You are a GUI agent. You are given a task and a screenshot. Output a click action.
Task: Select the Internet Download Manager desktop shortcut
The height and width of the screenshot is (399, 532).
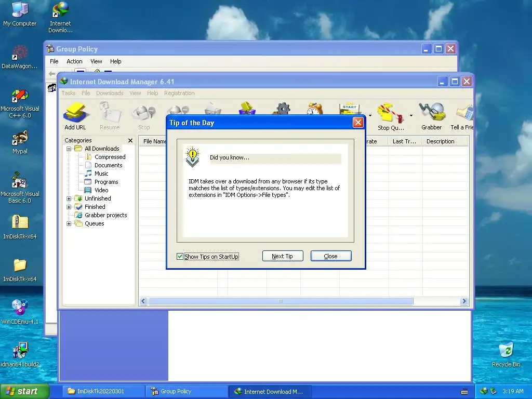[x=60, y=18]
